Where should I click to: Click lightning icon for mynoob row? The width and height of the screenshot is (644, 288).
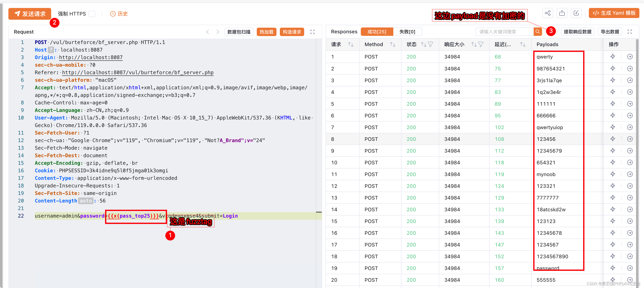[x=613, y=174]
